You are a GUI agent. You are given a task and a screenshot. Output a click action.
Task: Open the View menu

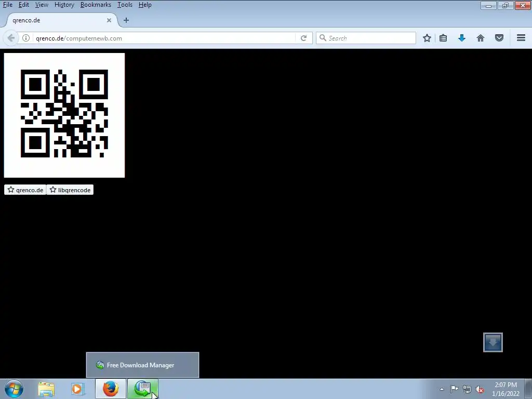[42, 5]
